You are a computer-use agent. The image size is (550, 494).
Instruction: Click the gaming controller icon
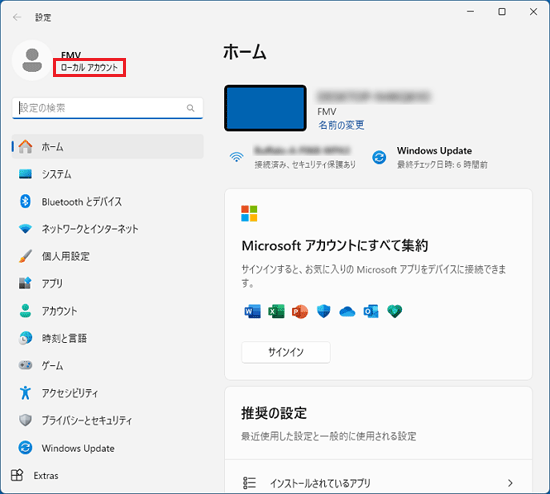click(x=25, y=365)
